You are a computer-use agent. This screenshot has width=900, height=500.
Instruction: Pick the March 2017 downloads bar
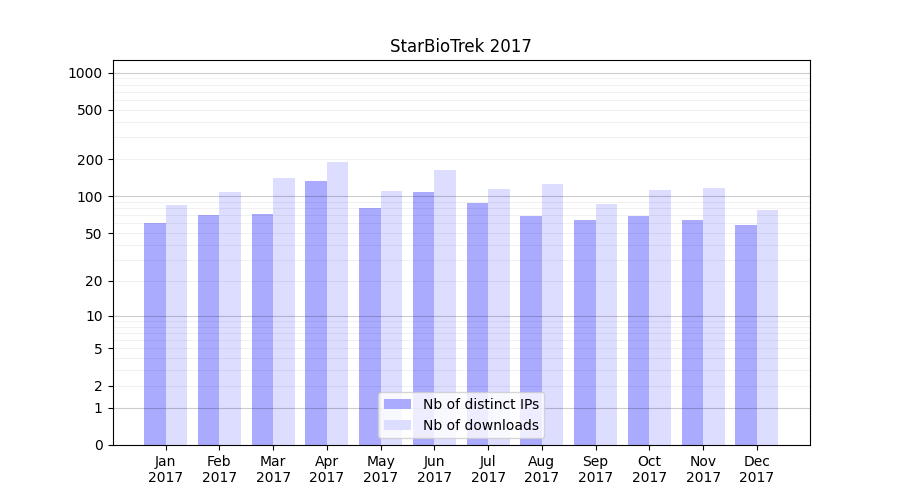[x=284, y=310]
